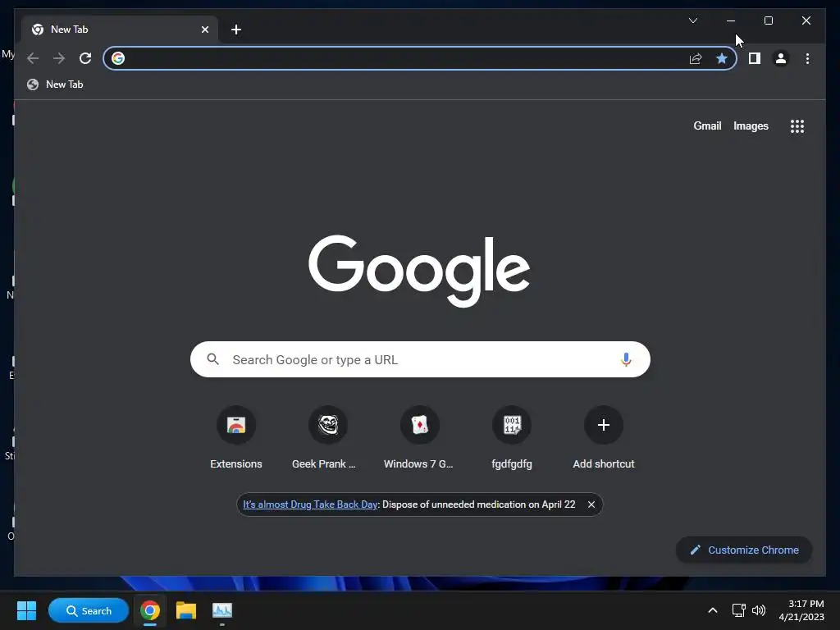Minimize the Chrome window
The image size is (840, 630).
(x=731, y=21)
